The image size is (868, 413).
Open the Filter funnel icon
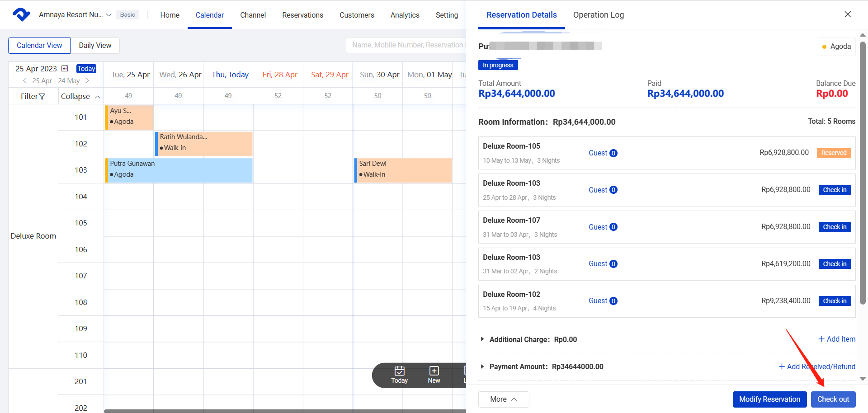pyautogui.click(x=42, y=97)
